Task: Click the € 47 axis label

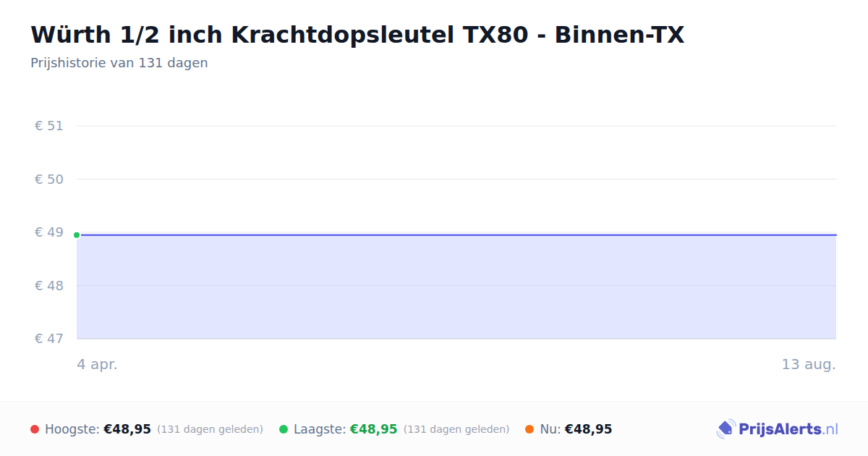Action: coord(49,338)
